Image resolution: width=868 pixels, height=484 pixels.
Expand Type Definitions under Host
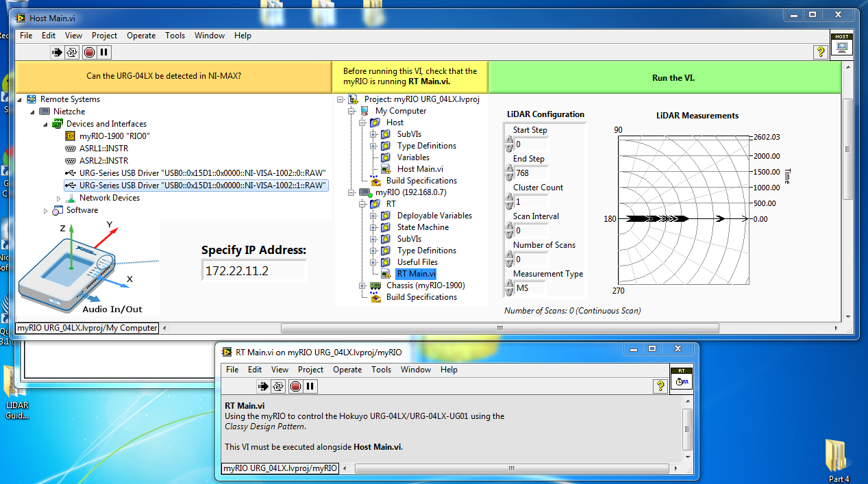(x=373, y=146)
